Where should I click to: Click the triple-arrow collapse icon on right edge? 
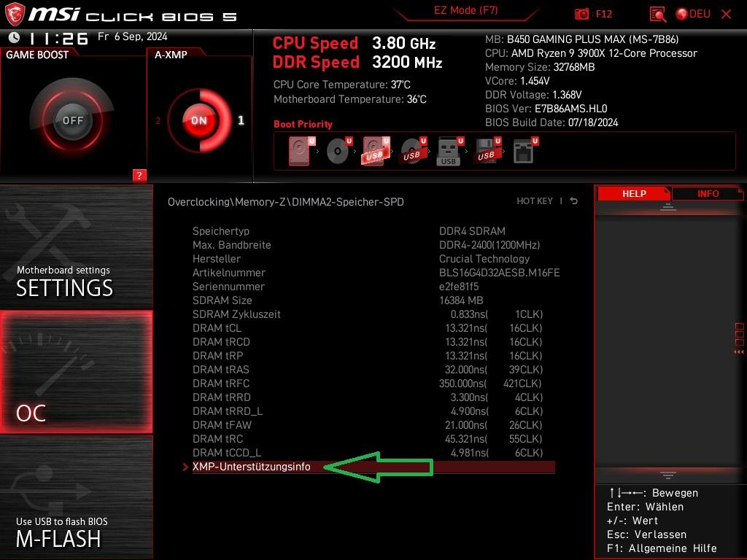pos(738,352)
